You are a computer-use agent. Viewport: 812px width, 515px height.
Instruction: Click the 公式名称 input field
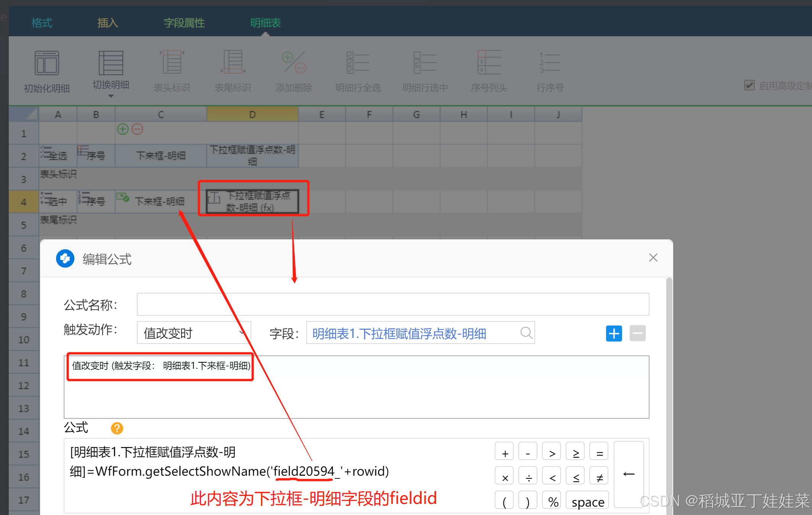[392, 305]
